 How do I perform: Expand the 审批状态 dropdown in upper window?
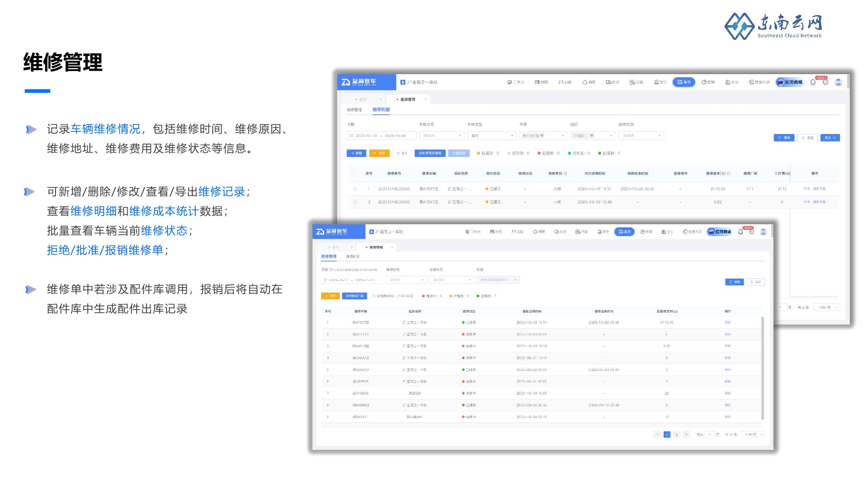tap(442, 136)
